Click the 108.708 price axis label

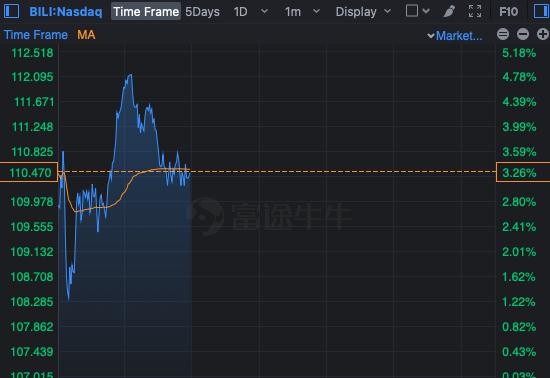(x=32, y=277)
